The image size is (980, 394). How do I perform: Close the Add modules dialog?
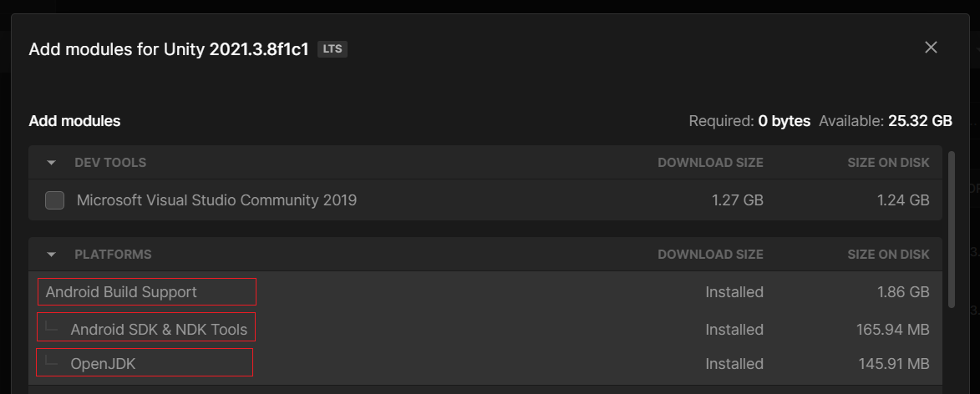pos(931,48)
